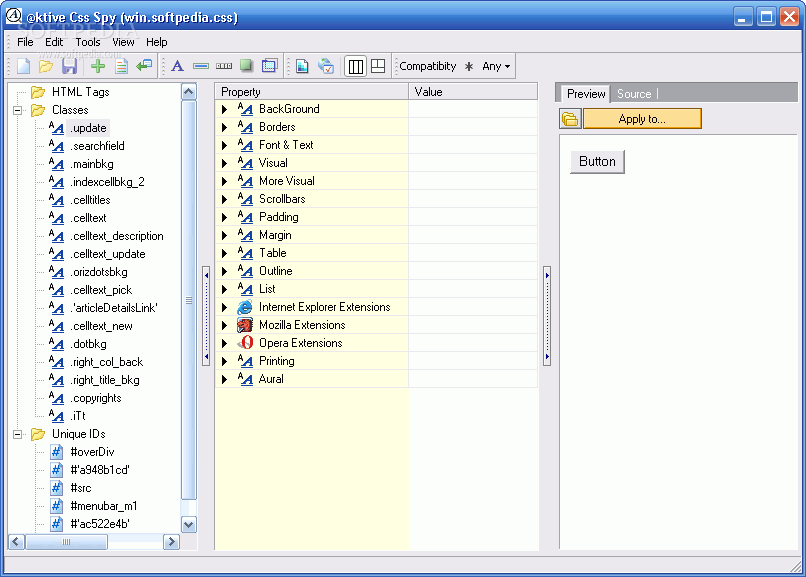This screenshot has height=577, width=806.
Task: Save using the floppy disk icon
Action: 69,66
